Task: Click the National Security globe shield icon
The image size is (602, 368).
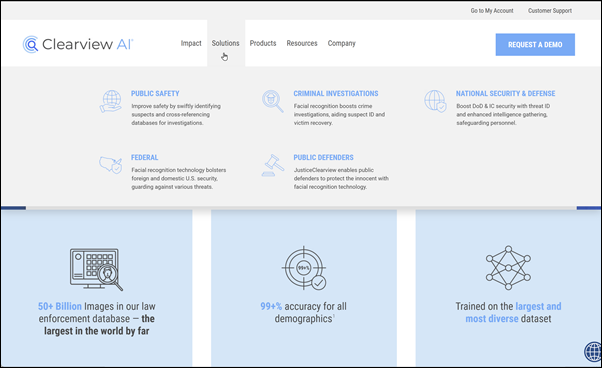Action: click(x=435, y=101)
